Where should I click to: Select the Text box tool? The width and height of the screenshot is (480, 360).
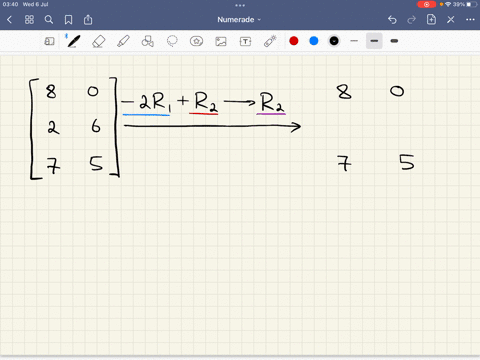[x=245, y=41]
